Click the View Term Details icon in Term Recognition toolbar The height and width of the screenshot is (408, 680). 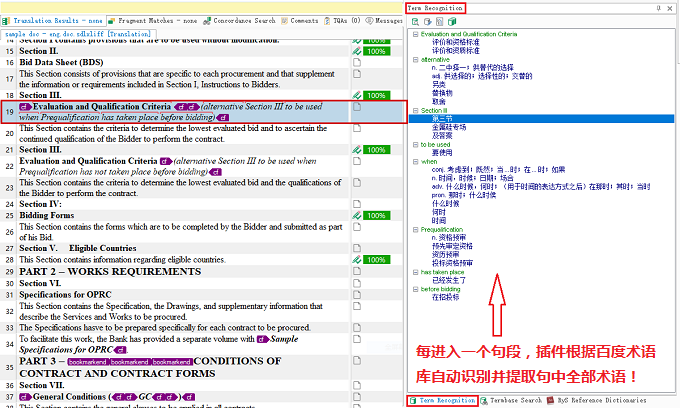[415, 22]
